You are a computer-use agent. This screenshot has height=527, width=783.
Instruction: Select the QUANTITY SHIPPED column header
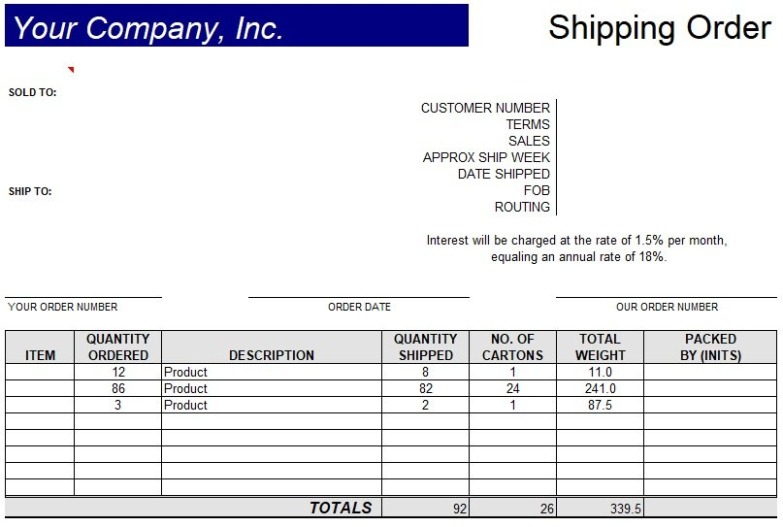425,347
